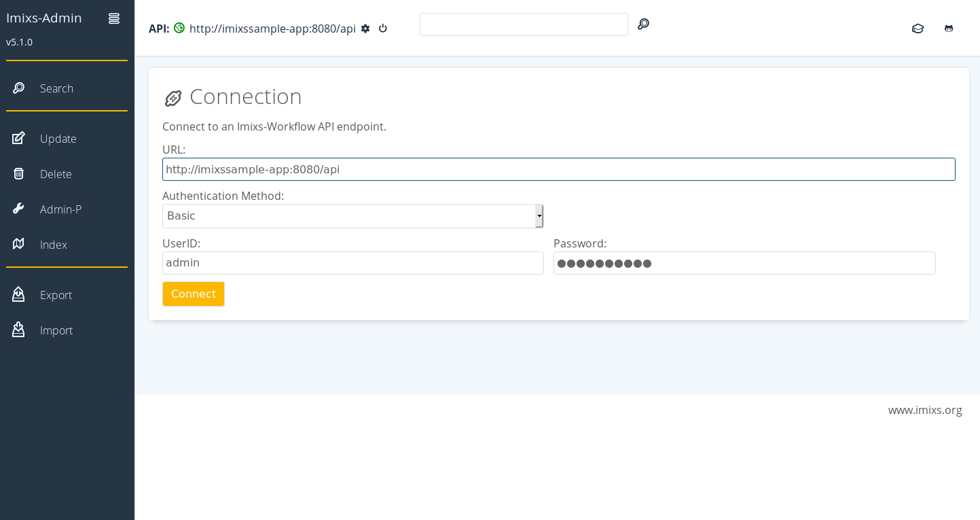Open Index in the sidebar
The height and width of the screenshot is (520, 980).
(x=54, y=245)
